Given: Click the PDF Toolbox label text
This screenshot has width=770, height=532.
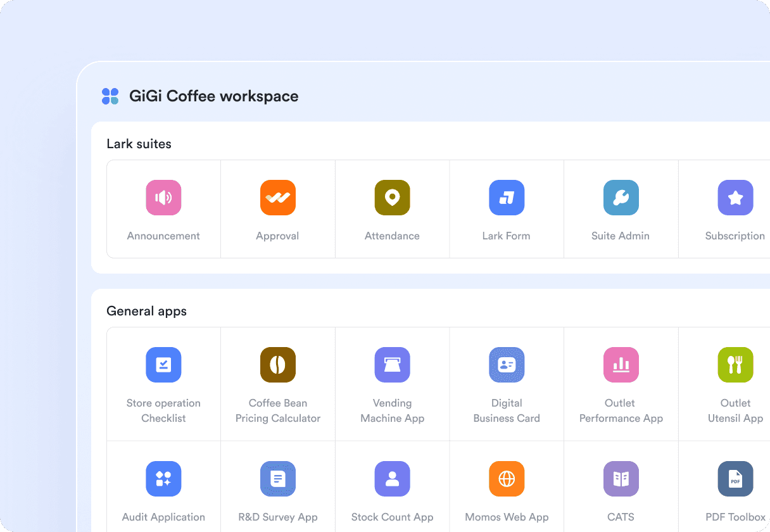Looking at the screenshot, I should point(735,517).
